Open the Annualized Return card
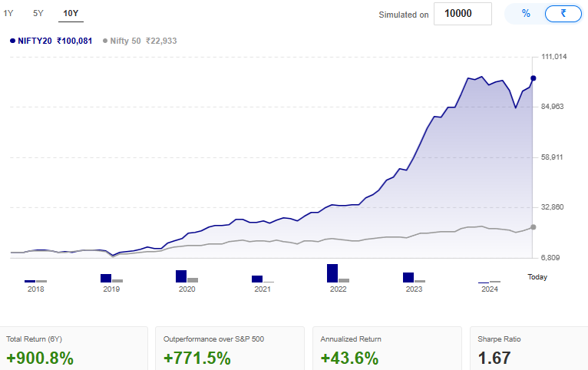Viewport: 588px width, 370px height. click(x=387, y=349)
